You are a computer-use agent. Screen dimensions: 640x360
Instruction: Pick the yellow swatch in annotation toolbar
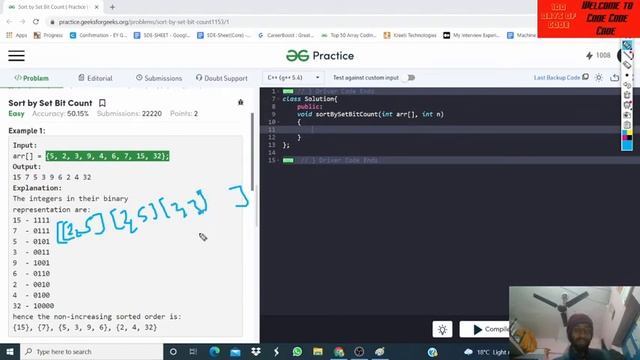click(629, 133)
